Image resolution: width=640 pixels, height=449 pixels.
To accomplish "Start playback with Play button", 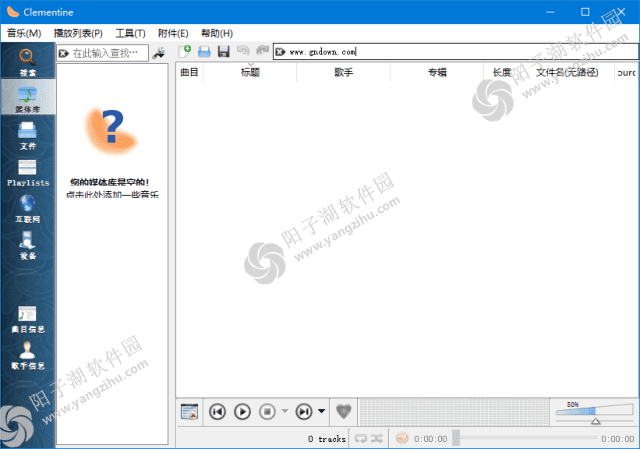I will pyautogui.click(x=242, y=411).
